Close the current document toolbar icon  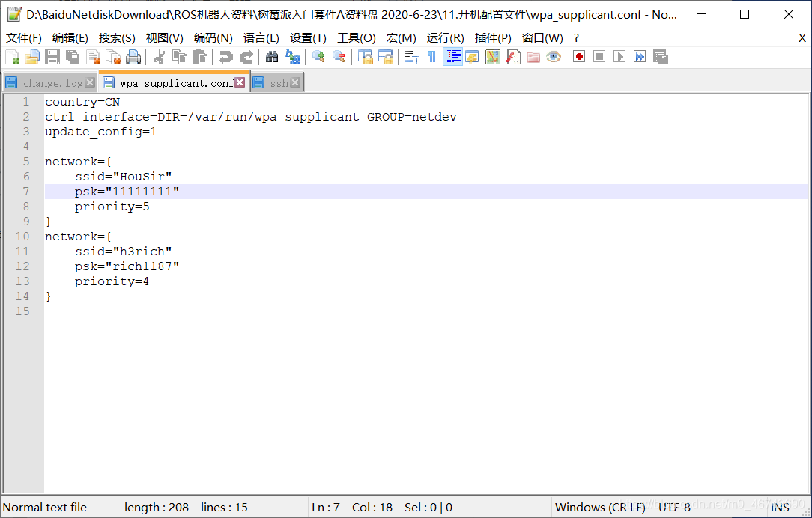click(93, 57)
